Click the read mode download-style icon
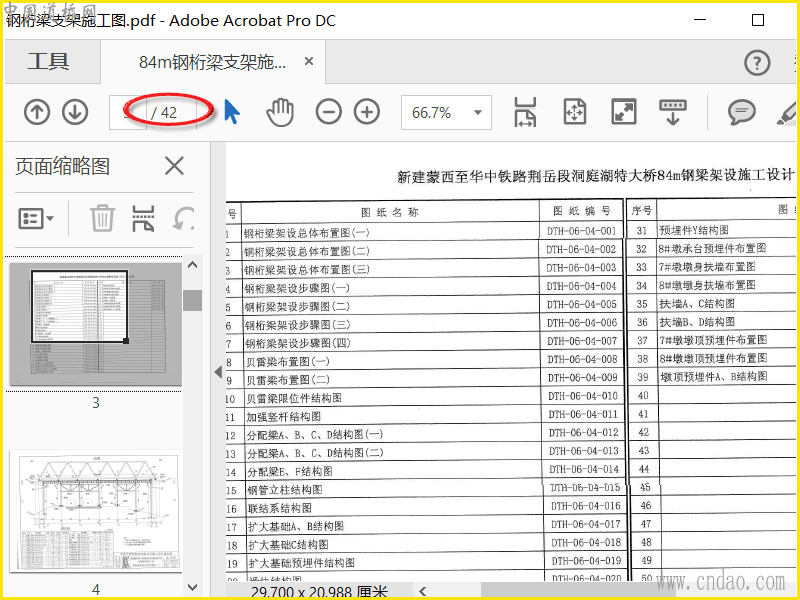This screenshot has width=800, height=600. (673, 112)
